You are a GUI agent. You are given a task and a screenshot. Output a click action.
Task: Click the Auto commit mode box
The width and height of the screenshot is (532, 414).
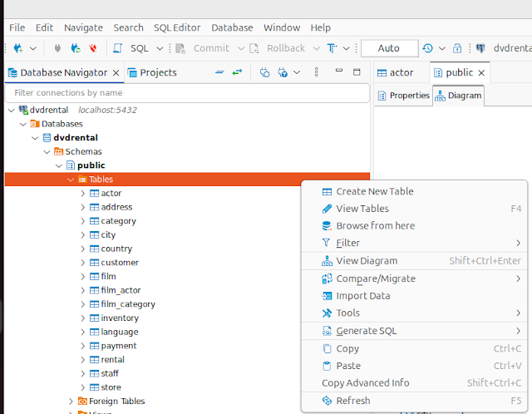click(389, 48)
